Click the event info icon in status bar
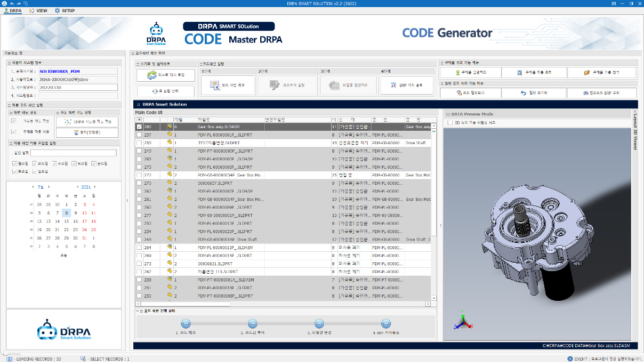Viewport: 644px width, 362px height. point(570,359)
